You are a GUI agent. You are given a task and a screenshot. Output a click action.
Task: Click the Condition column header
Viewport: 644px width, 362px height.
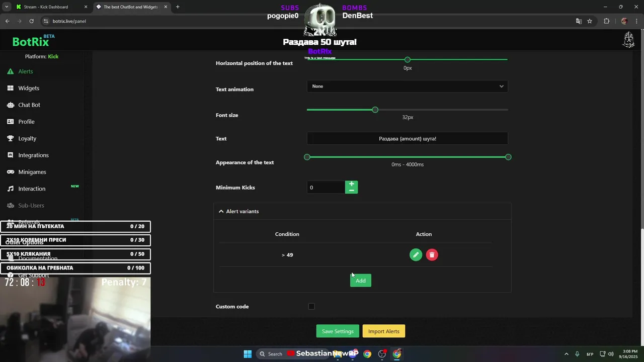click(x=287, y=234)
